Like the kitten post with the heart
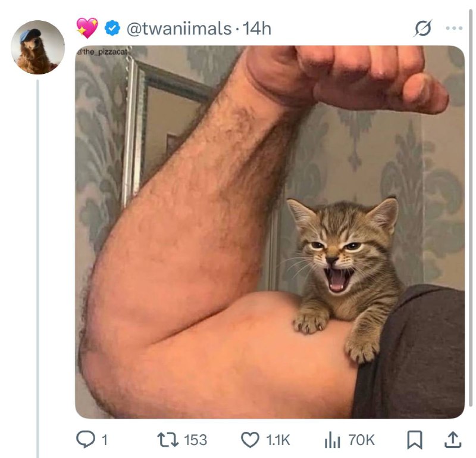The height and width of the screenshot is (458, 476). [250, 440]
